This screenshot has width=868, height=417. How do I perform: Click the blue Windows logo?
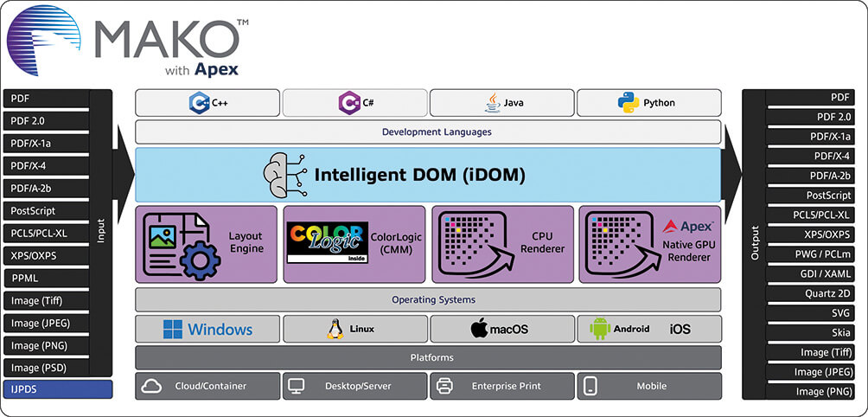173,329
